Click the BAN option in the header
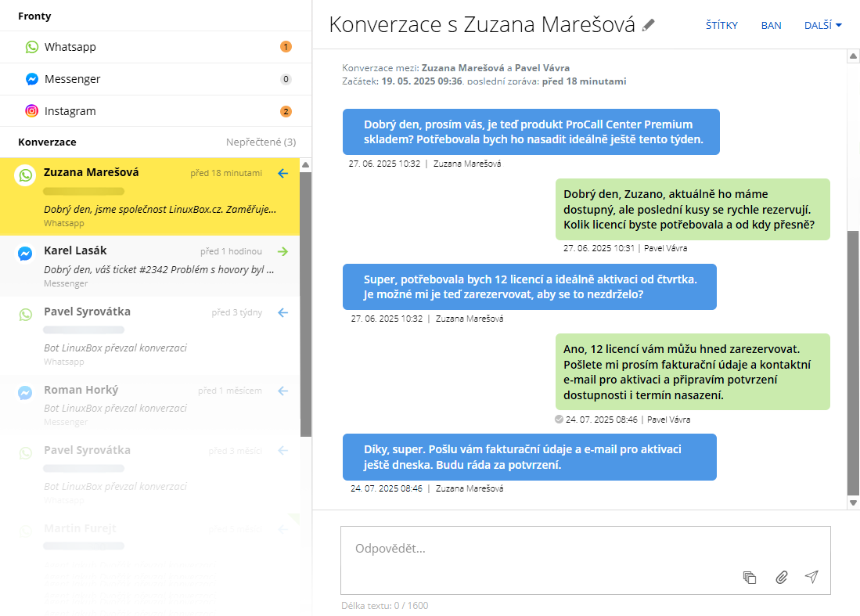The height and width of the screenshot is (616, 860). pyautogui.click(x=771, y=24)
